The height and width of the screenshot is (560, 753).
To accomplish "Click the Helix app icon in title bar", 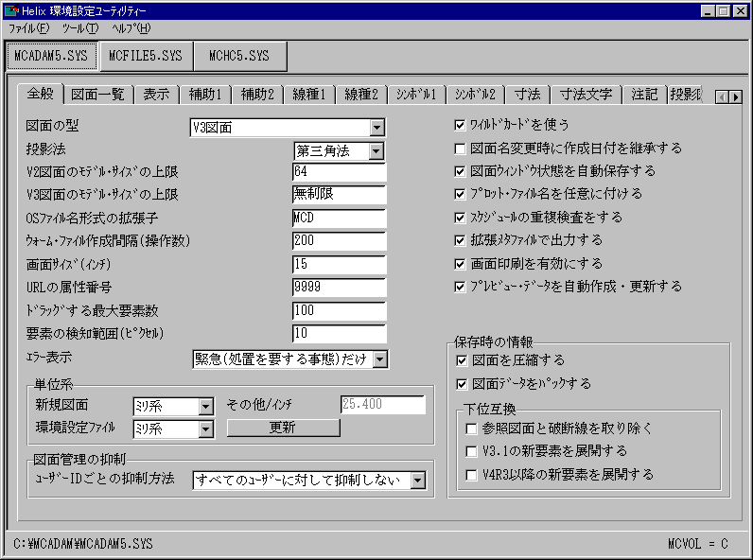I will click(11, 10).
